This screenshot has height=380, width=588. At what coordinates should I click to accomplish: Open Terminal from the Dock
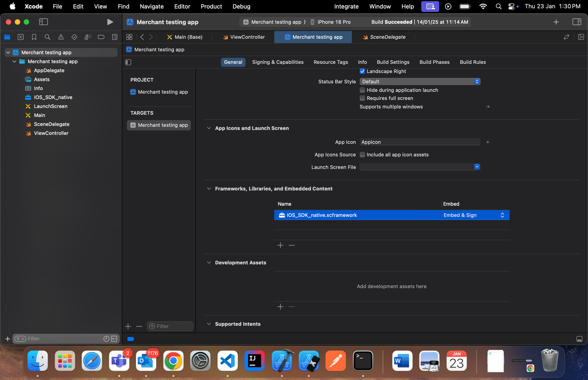(x=363, y=361)
